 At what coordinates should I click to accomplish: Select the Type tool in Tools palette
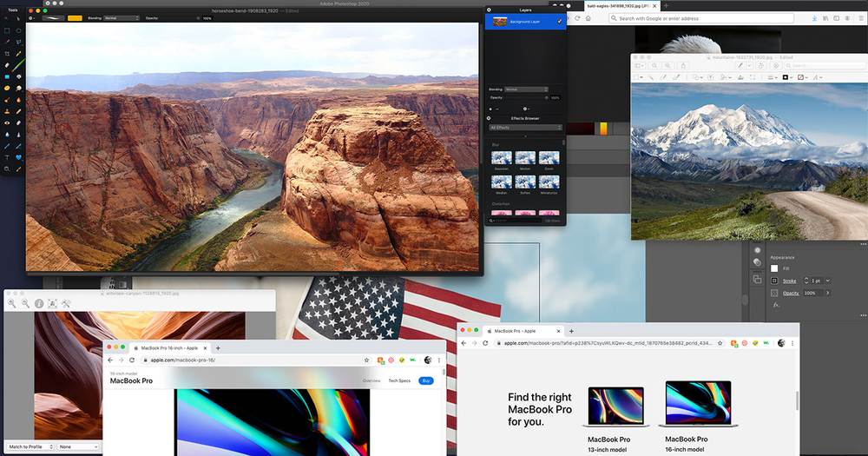7,157
